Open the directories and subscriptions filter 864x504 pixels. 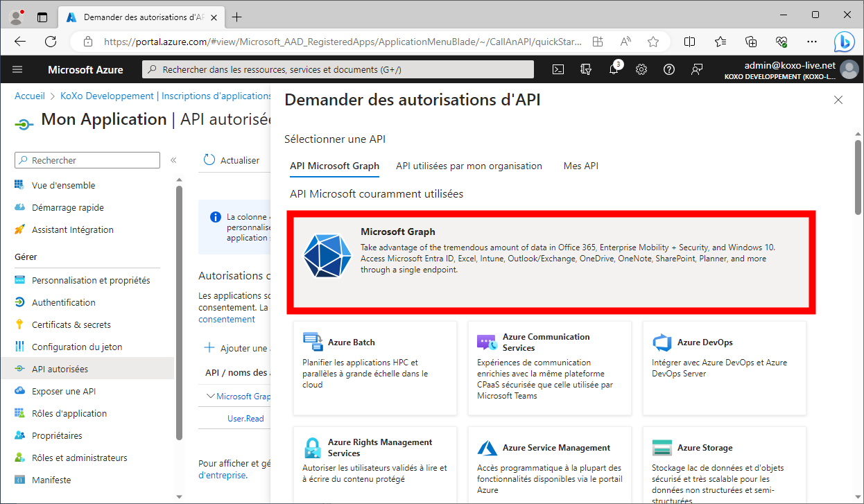click(x=586, y=69)
